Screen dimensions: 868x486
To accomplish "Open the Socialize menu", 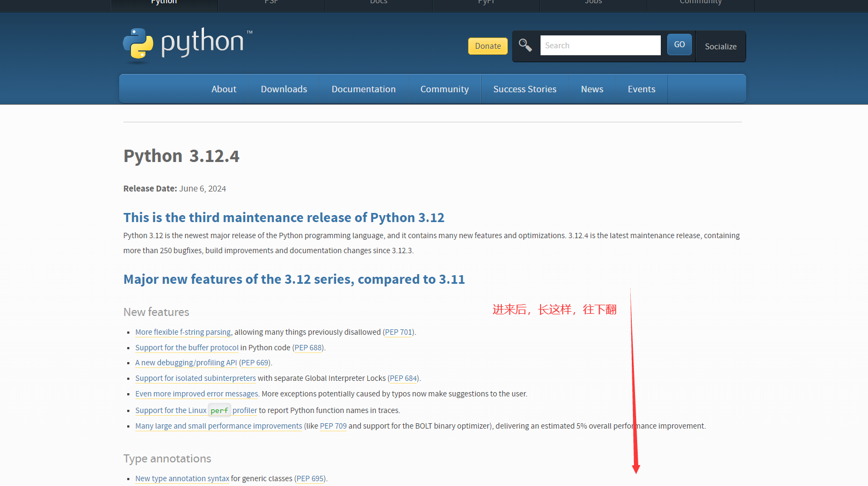I will click(720, 47).
